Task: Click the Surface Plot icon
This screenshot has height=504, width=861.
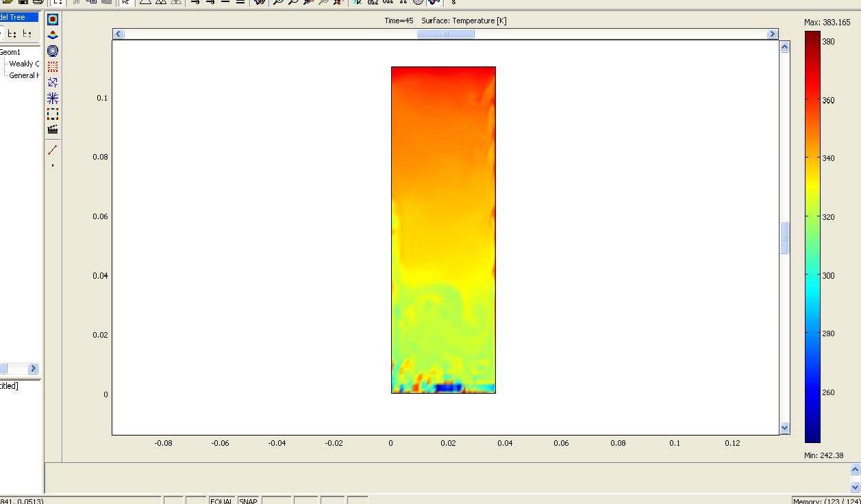Action: point(53,20)
